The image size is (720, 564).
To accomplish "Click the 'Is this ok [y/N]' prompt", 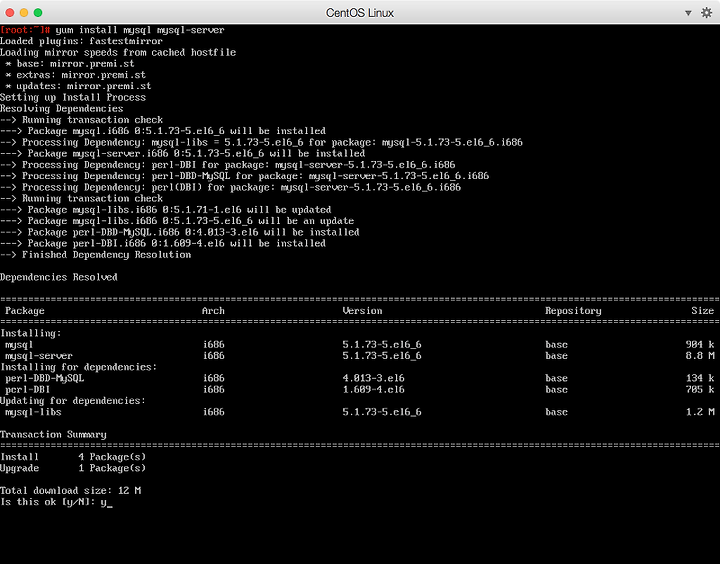I will point(48,502).
